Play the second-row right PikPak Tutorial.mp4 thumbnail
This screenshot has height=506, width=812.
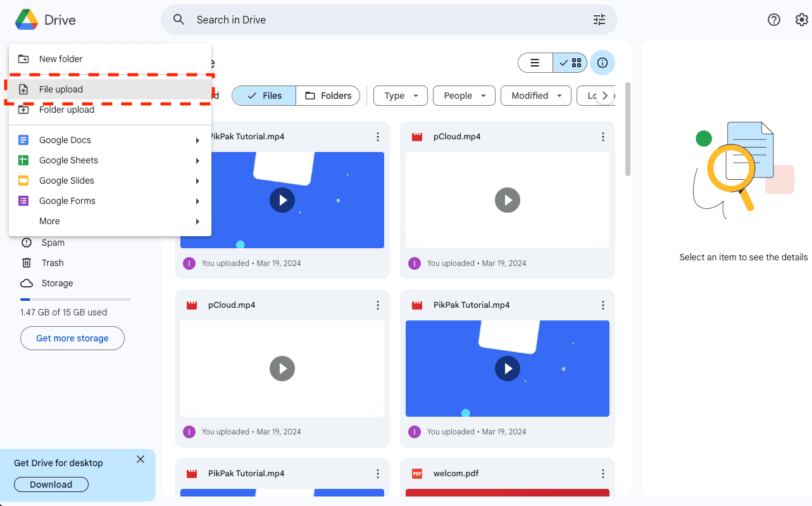tap(508, 369)
